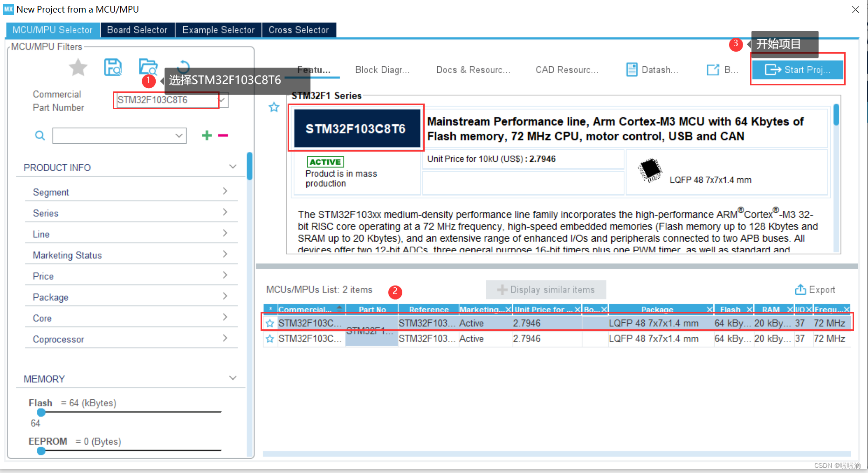Sort by the star column header
This screenshot has width=868, height=473.
click(270, 309)
